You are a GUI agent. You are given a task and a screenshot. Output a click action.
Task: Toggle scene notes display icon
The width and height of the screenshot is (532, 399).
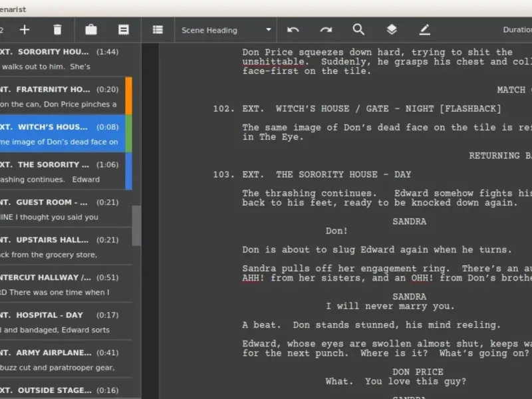[x=124, y=30]
